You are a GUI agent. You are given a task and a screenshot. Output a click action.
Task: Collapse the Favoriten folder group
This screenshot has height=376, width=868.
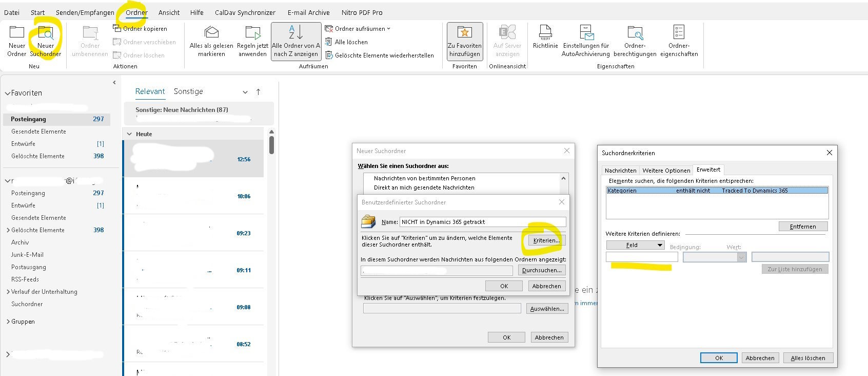tap(8, 93)
